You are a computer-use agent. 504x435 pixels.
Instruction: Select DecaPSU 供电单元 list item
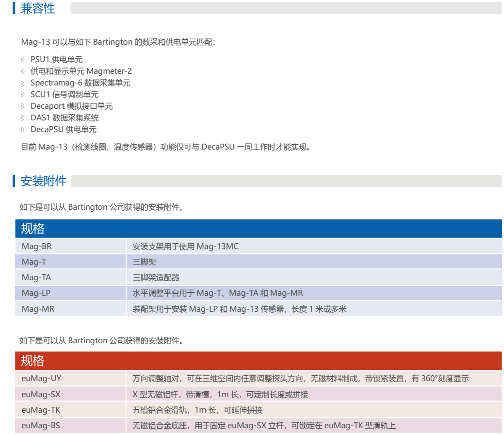(64, 129)
